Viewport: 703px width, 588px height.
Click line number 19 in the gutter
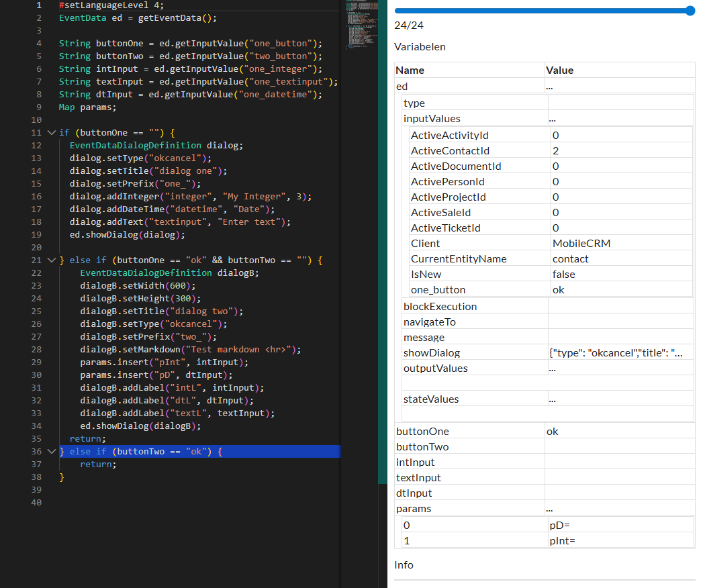[x=36, y=235]
